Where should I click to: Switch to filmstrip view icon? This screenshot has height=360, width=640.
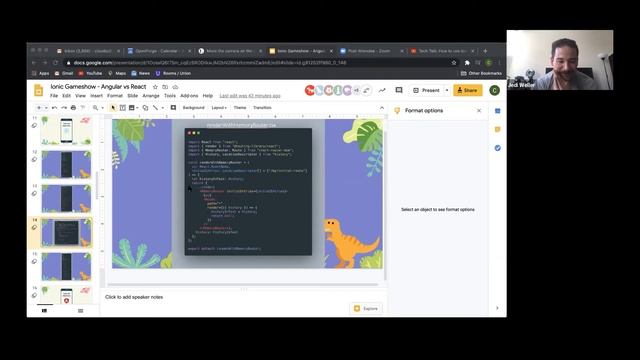pos(44,311)
